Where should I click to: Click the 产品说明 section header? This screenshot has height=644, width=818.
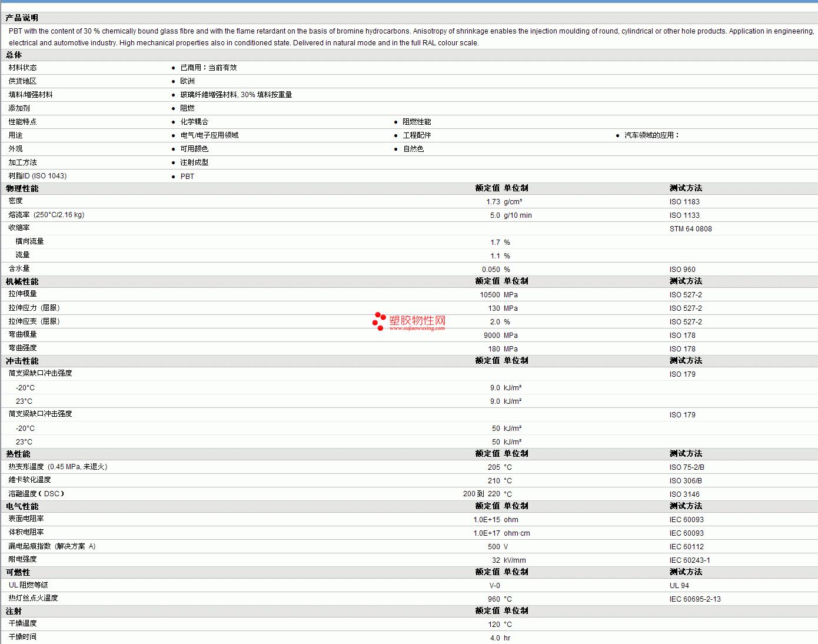coord(22,18)
